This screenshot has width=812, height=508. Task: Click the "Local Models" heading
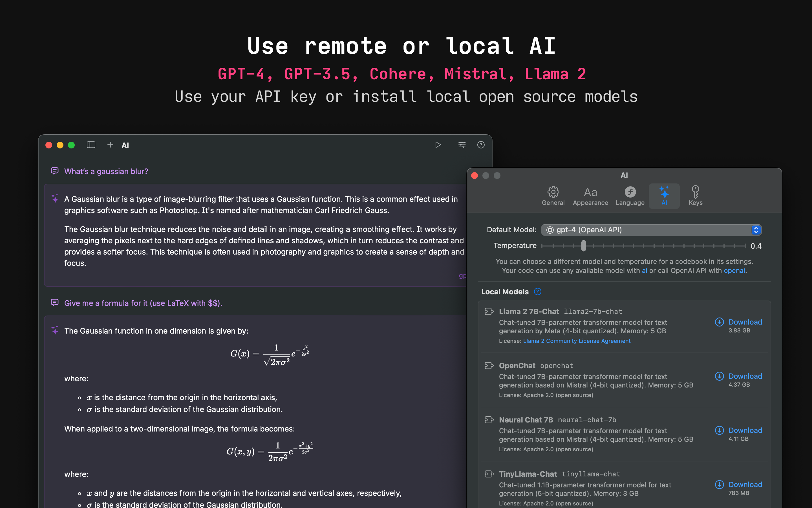(505, 292)
